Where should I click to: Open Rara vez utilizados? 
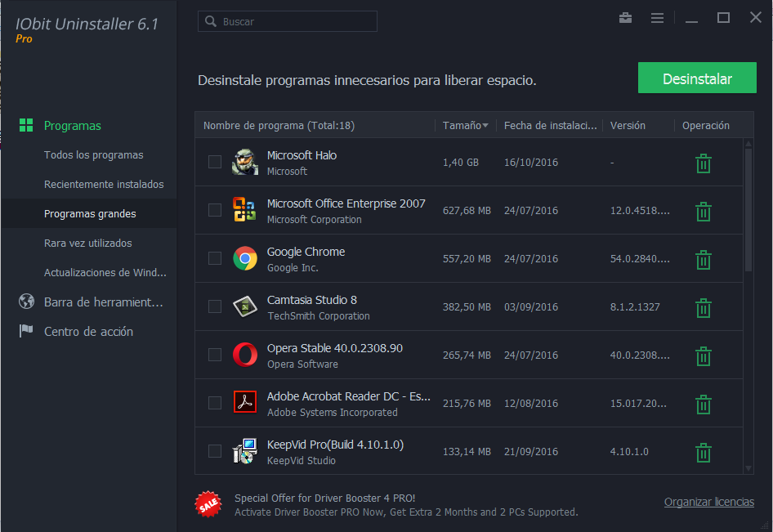click(87, 243)
